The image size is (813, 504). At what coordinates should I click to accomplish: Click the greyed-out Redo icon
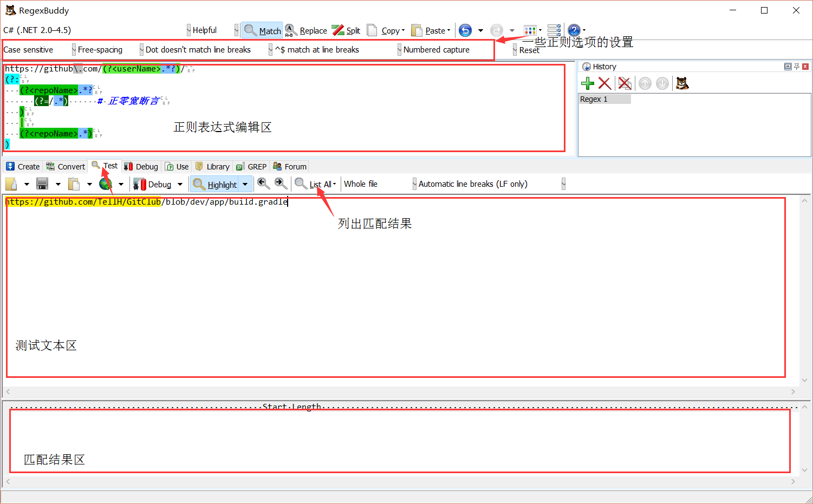coord(496,30)
